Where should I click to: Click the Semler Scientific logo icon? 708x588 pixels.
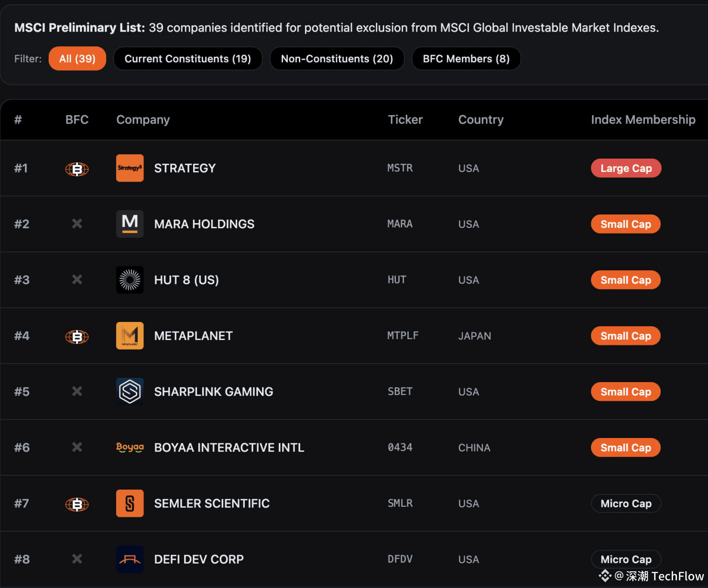pyautogui.click(x=130, y=503)
